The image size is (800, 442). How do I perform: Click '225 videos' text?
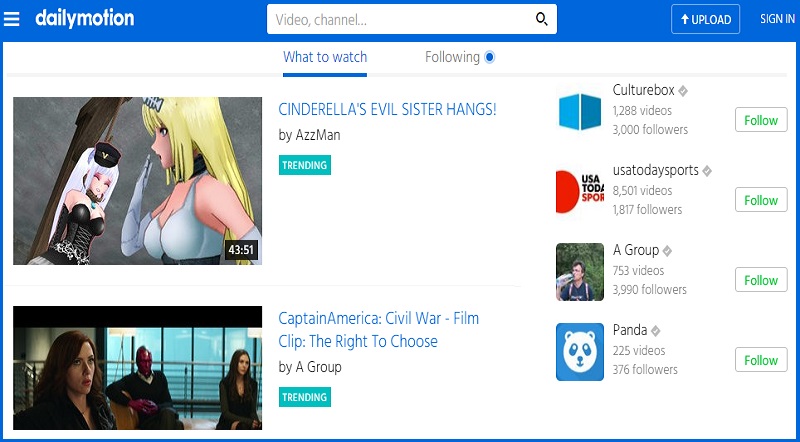(639, 351)
